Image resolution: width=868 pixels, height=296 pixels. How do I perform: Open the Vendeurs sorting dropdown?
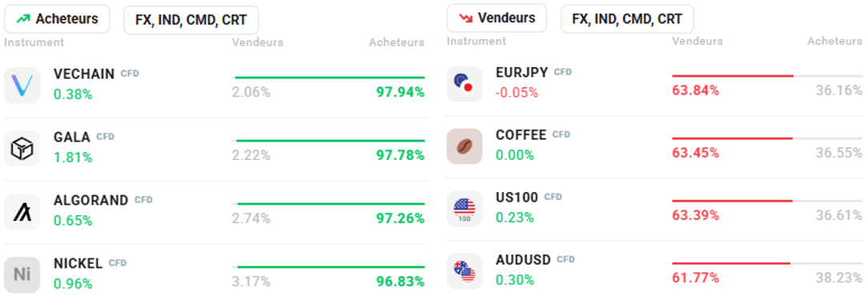[x=497, y=18]
